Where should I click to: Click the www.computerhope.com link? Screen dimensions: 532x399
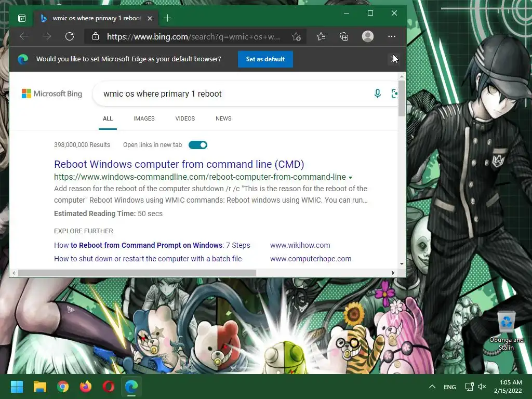coord(311,259)
